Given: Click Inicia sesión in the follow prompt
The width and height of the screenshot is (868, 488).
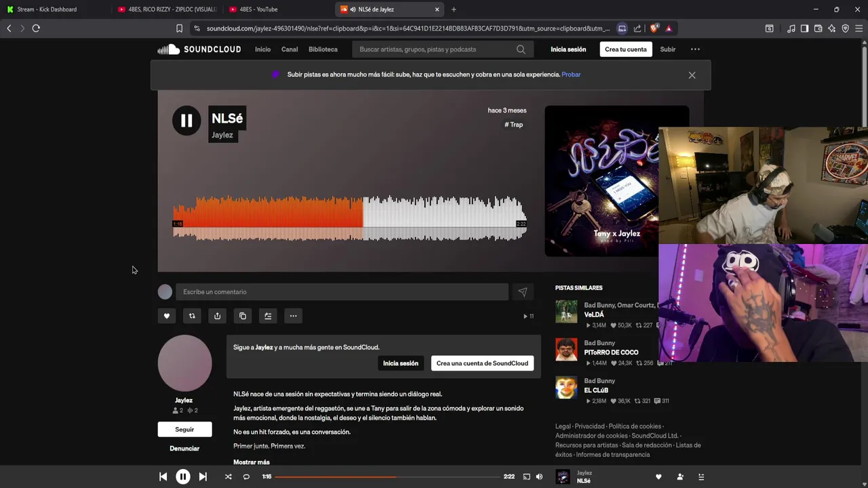Looking at the screenshot, I should point(401,363).
